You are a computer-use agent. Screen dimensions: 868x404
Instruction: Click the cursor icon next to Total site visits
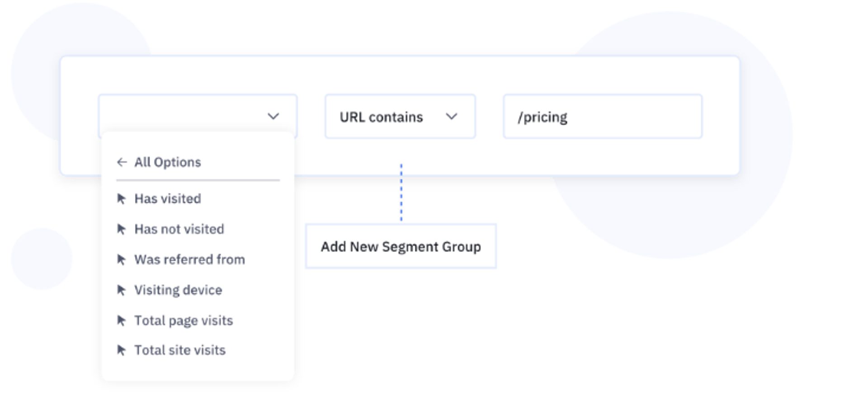[121, 350]
